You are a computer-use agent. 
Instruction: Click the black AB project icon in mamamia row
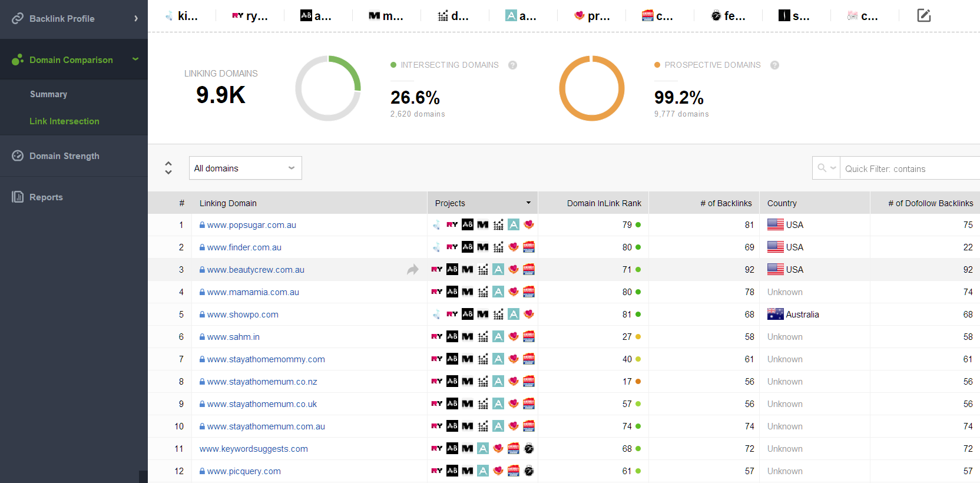[x=452, y=292]
